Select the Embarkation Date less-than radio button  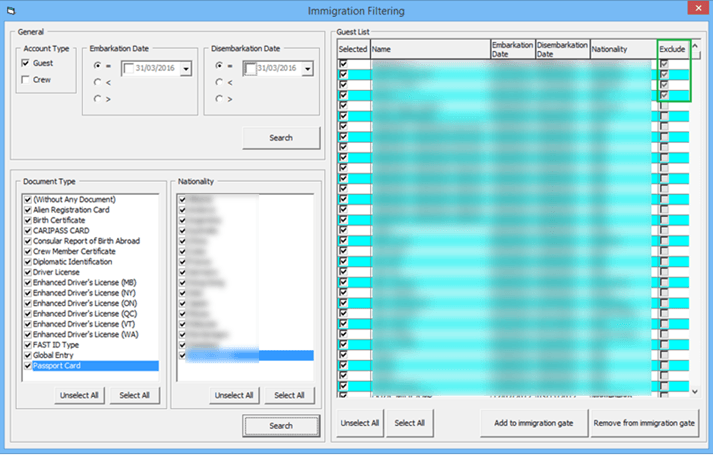pyautogui.click(x=97, y=82)
